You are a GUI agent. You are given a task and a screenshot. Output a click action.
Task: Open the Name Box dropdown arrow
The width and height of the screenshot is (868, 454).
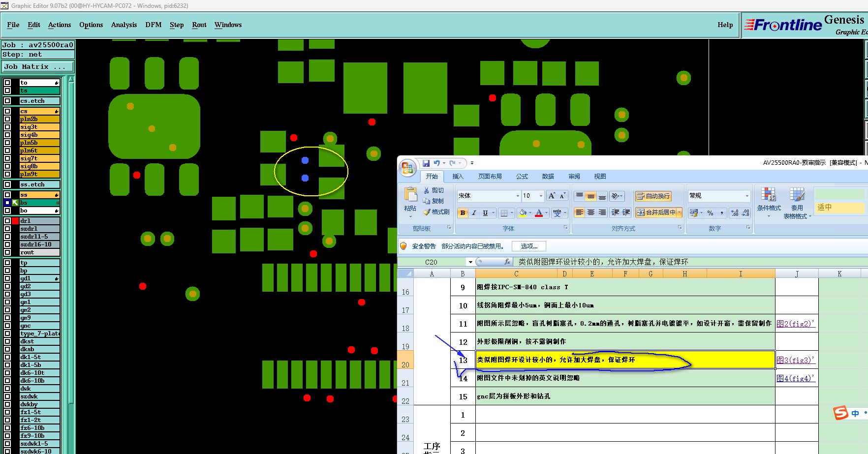click(x=470, y=262)
